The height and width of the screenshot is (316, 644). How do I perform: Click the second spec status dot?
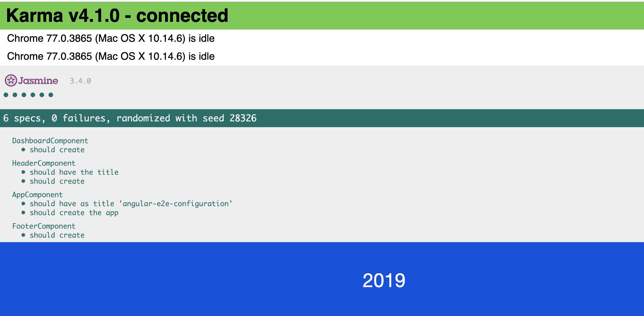pyautogui.click(x=15, y=95)
